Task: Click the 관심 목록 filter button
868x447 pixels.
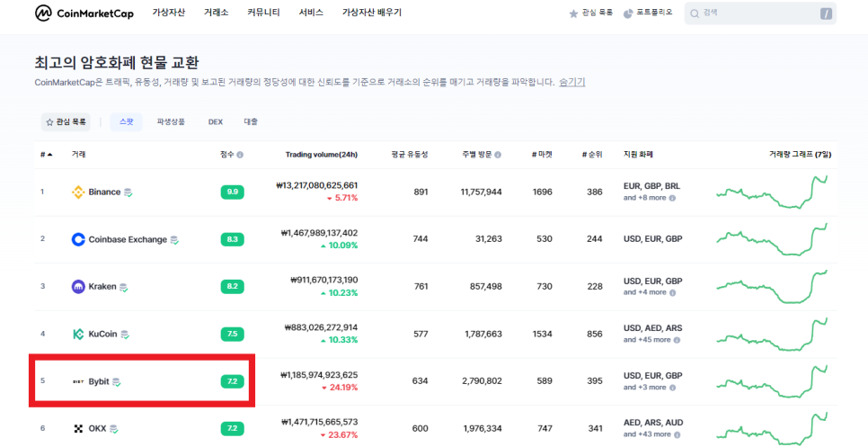Action: (66, 121)
